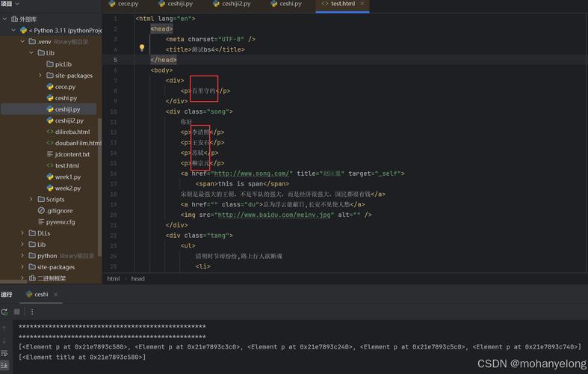The width and height of the screenshot is (588, 374).
Task: Expand the Scripts folder
Action: click(x=31, y=199)
